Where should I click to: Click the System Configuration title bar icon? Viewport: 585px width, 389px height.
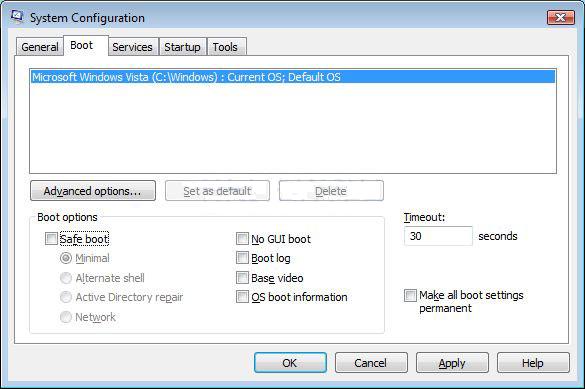(x=17, y=16)
